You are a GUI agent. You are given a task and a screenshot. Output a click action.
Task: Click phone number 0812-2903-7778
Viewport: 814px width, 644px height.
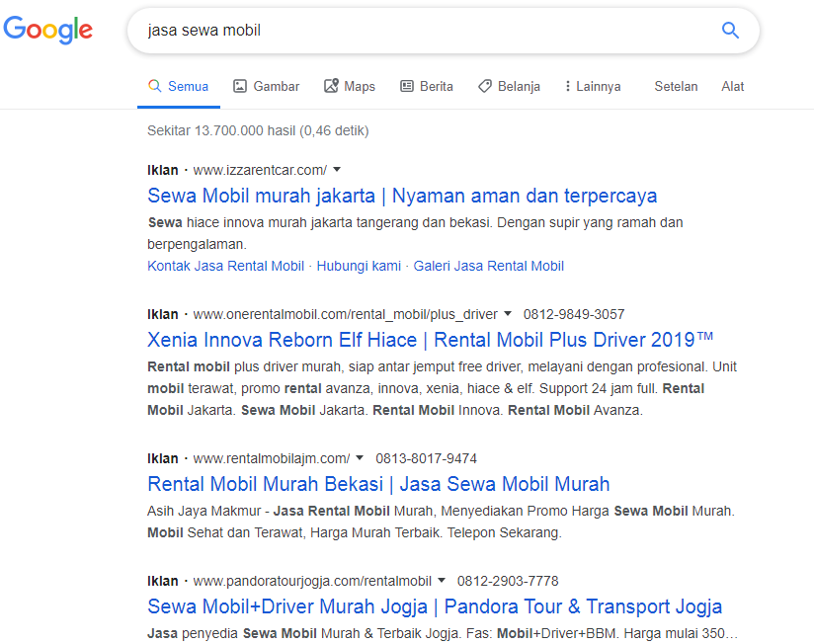pyautogui.click(x=508, y=581)
